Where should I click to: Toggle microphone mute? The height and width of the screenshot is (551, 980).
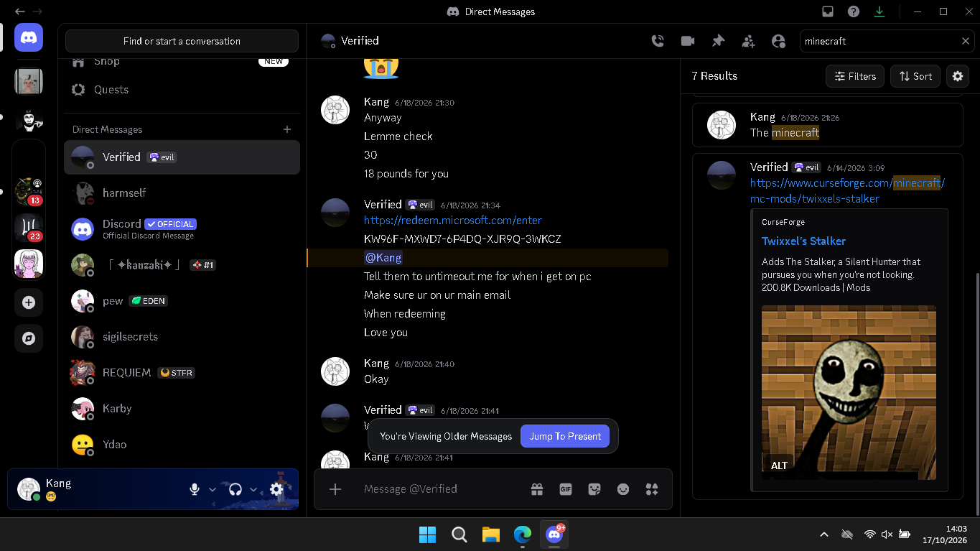194,489
